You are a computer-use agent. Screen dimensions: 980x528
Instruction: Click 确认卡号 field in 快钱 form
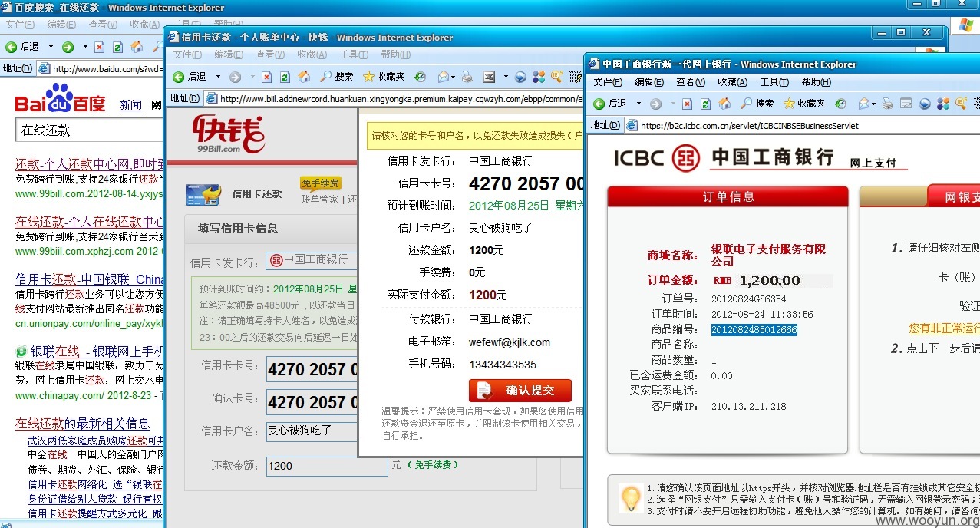point(312,402)
